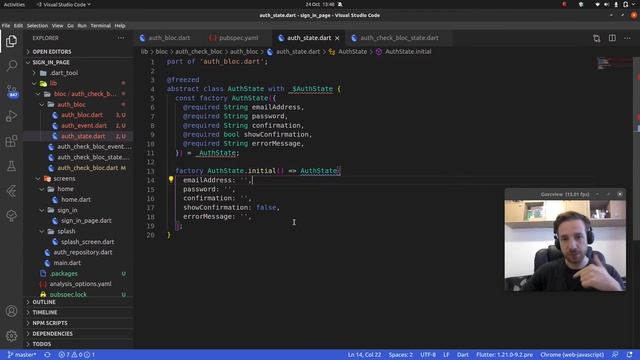The width and height of the screenshot is (640, 360).
Task: Expand the Open Editors section
Action: (79, 52)
